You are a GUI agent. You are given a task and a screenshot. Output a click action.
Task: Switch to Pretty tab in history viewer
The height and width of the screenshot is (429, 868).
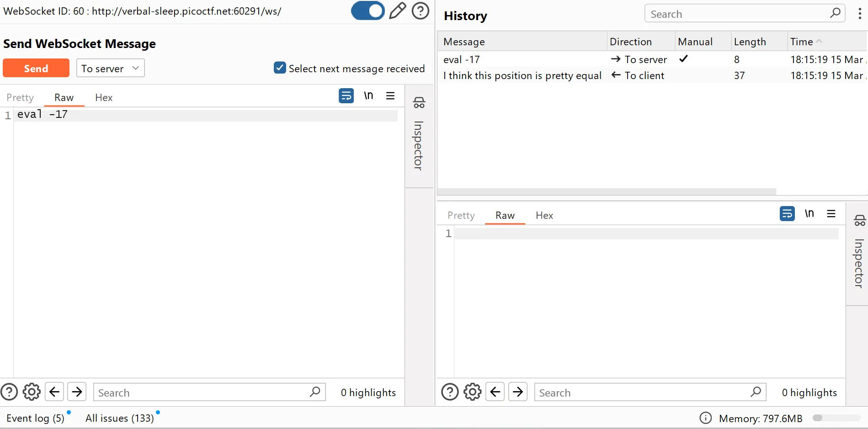point(461,216)
